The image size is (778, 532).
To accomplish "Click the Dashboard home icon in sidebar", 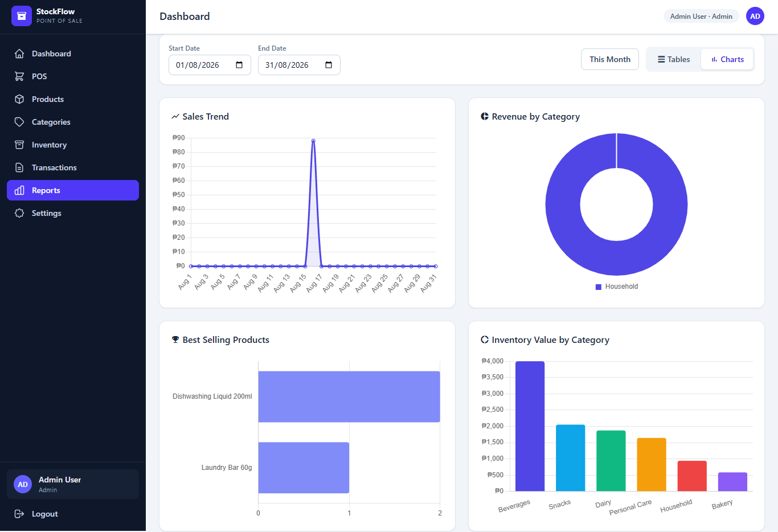I will 19,54.
